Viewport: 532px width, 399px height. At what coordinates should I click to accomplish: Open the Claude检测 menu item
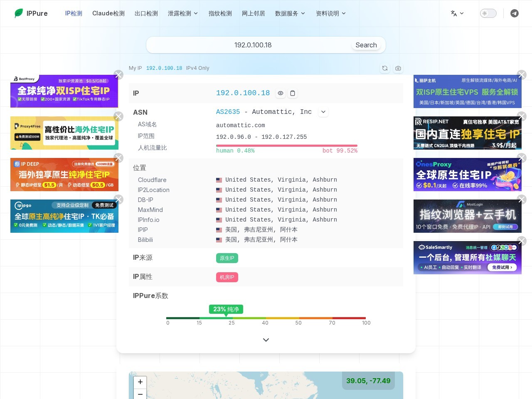tap(108, 13)
